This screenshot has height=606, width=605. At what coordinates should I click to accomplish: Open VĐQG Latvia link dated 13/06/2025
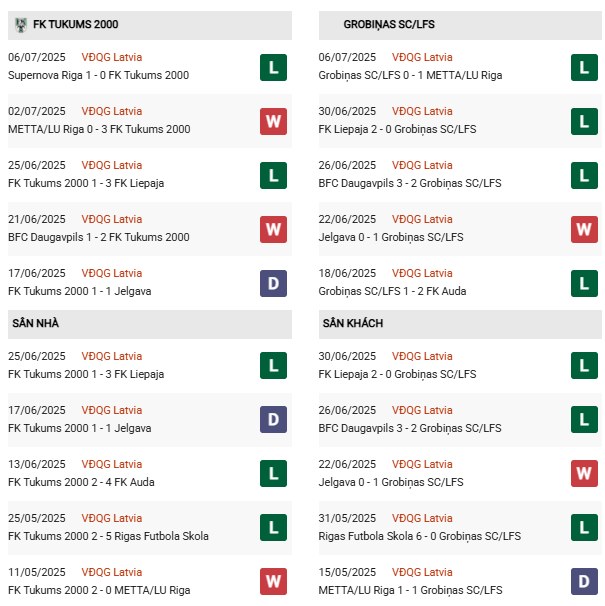[112, 464]
